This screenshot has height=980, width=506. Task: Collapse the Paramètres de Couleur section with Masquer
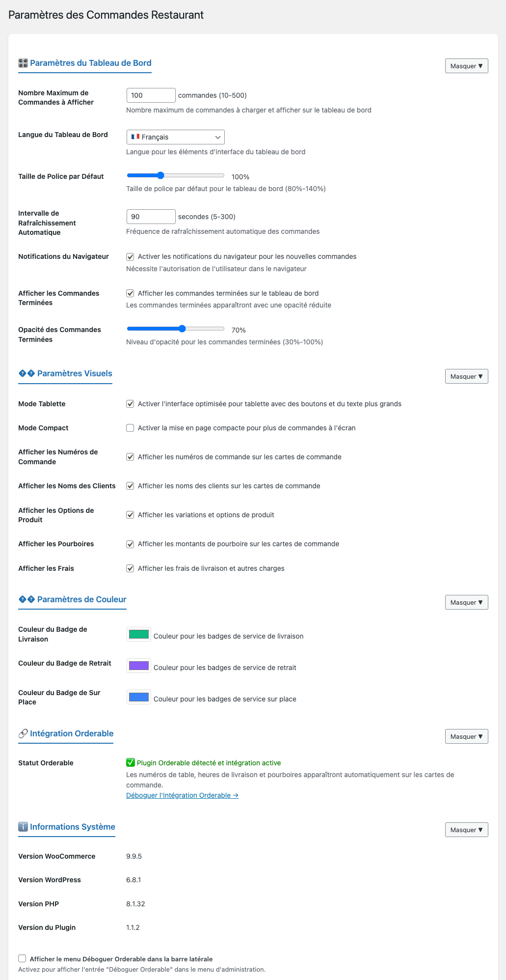click(x=466, y=602)
